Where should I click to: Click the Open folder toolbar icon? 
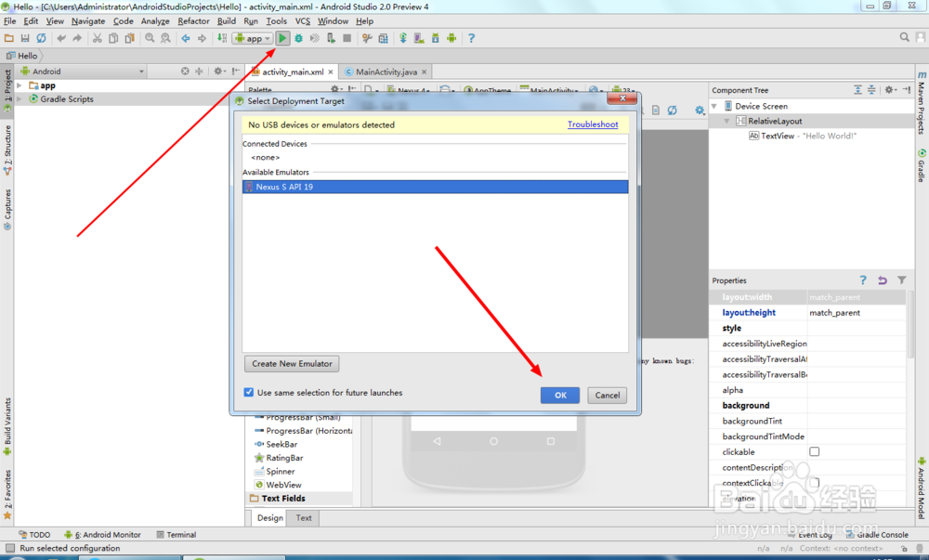9,38
